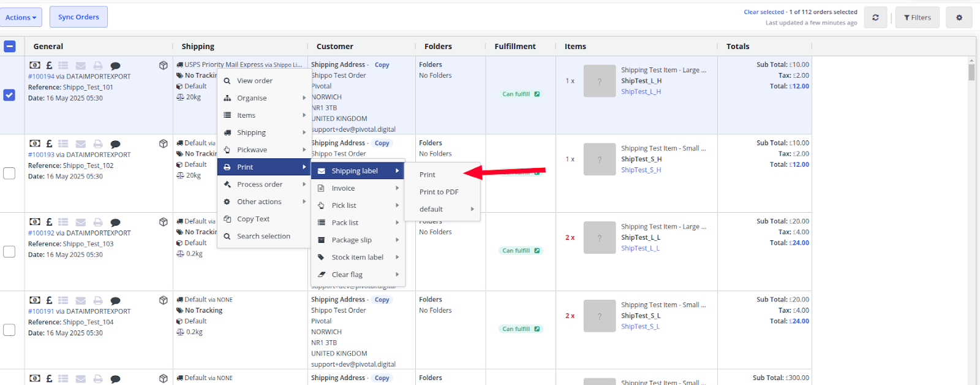This screenshot has height=385, width=980.
Task: Select View order in the context menu
Action: click(264, 80)
